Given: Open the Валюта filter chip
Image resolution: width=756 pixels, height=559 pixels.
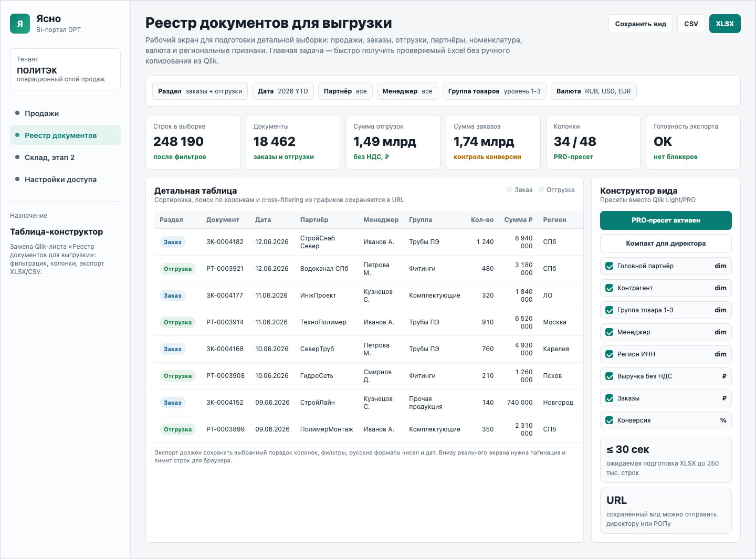Looking at the screenshot, I should click(594, 91).
